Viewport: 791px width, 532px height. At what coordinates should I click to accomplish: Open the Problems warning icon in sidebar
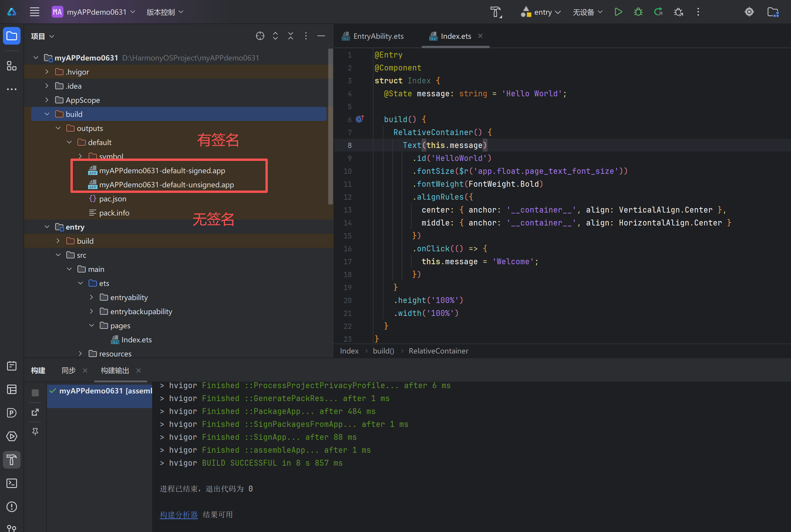[x=12, y=506]
